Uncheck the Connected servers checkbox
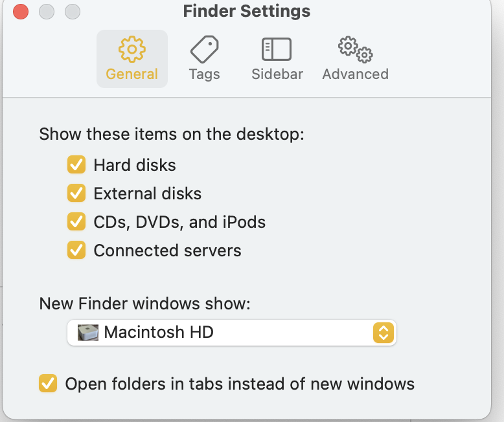This screenshot has width=504, height=422. coord(76,250)
